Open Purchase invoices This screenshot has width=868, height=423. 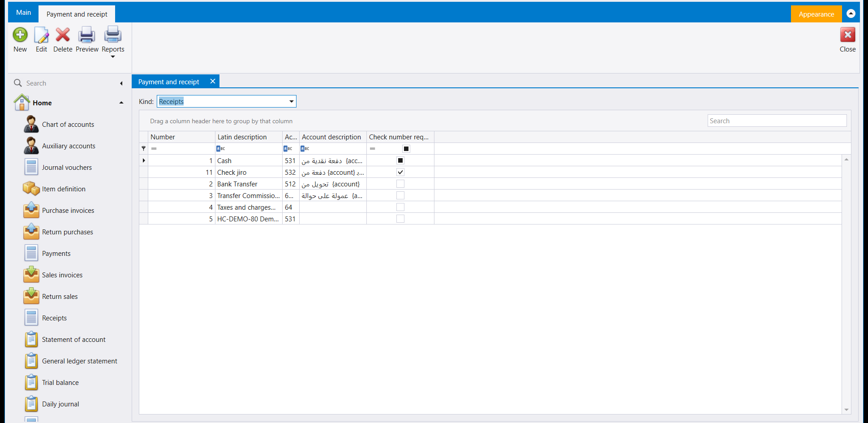point(68,211)
